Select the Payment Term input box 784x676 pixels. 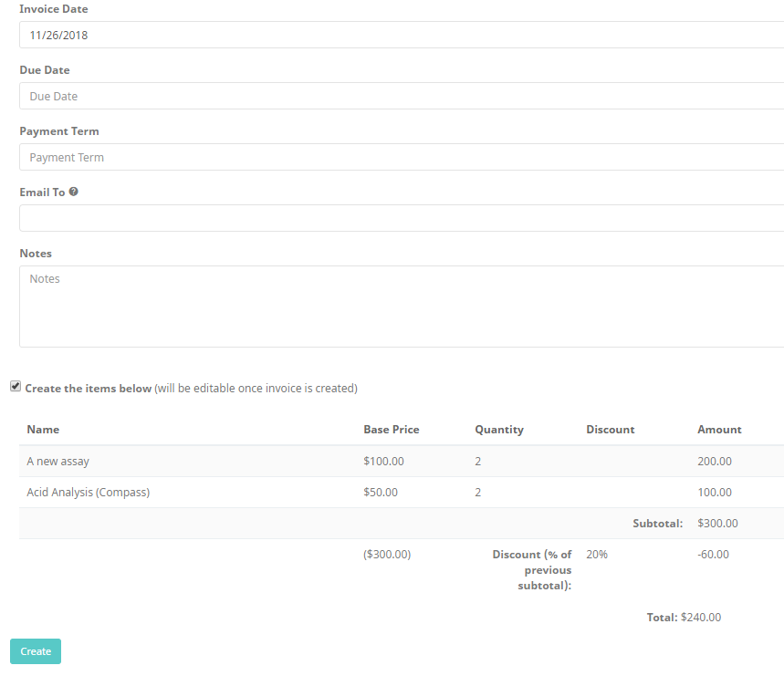(402, 158)
